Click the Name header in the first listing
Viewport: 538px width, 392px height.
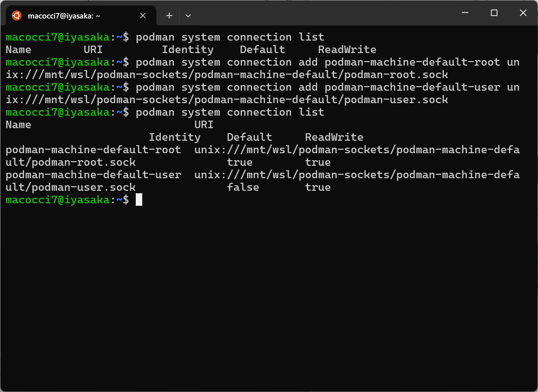click(19, 50)
